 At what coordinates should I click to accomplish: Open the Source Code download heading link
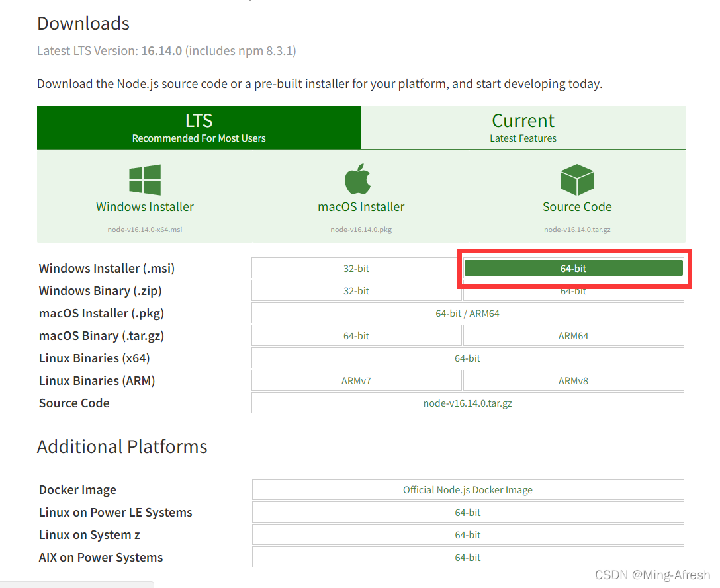click(577, 206)
